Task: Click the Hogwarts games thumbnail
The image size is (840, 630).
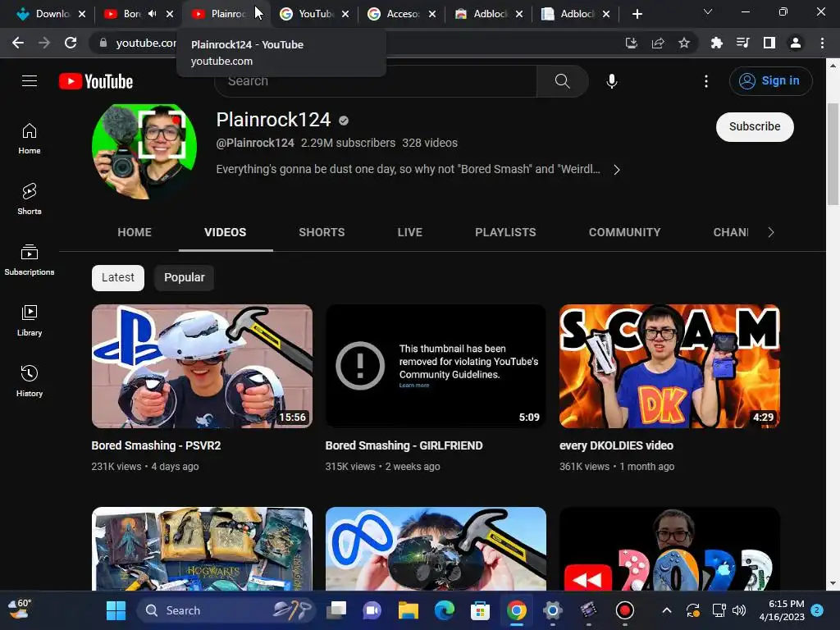Action: 202,549
